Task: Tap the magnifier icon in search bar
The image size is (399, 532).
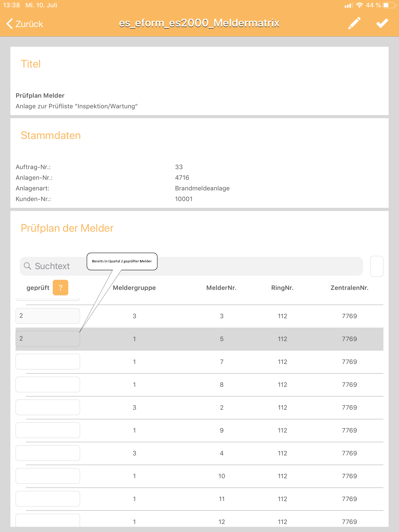Action: click(28, 266)
